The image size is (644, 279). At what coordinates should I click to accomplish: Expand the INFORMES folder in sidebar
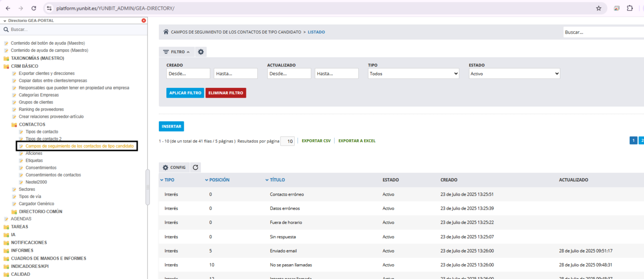point(22,250)
